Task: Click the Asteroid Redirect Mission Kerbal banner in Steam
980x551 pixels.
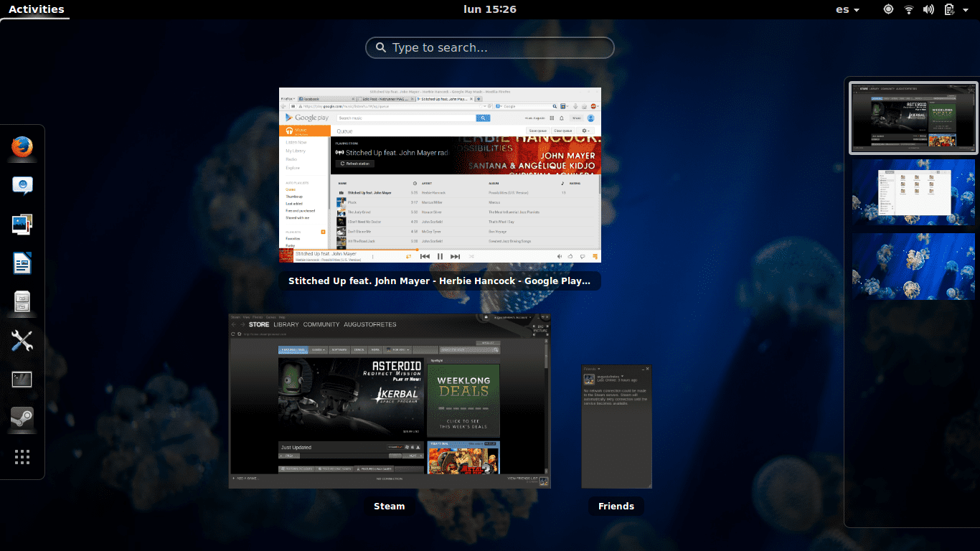Action: (351, 397)
